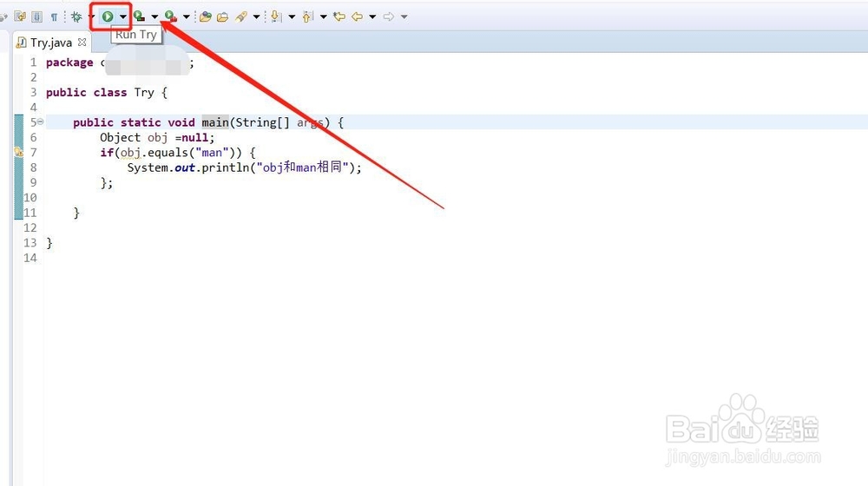Click 'public class Try {' declaration
This screenshot has height=486, width=868.
tap(106, 93)
